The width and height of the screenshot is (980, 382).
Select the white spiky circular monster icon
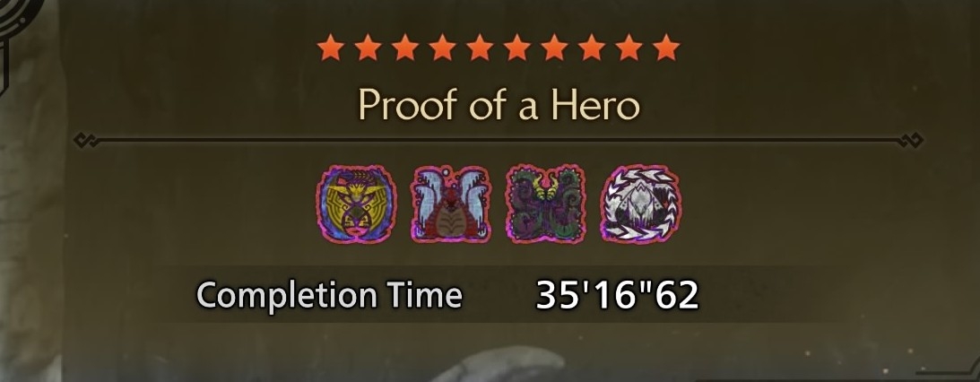pos(640,204)
